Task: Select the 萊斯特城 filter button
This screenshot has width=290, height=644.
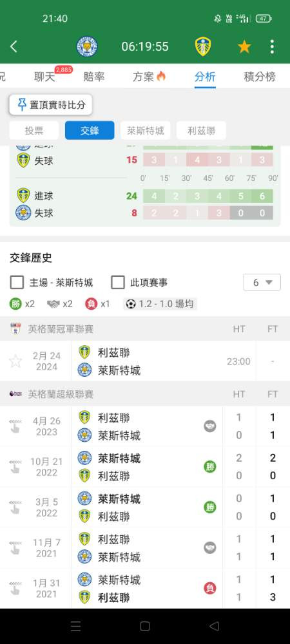Action: 146,131
